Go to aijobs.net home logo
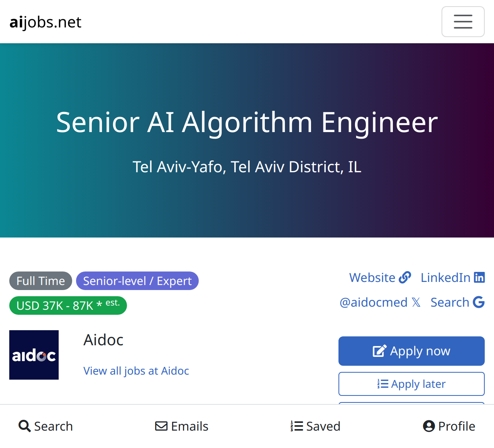 coord(45,22)
